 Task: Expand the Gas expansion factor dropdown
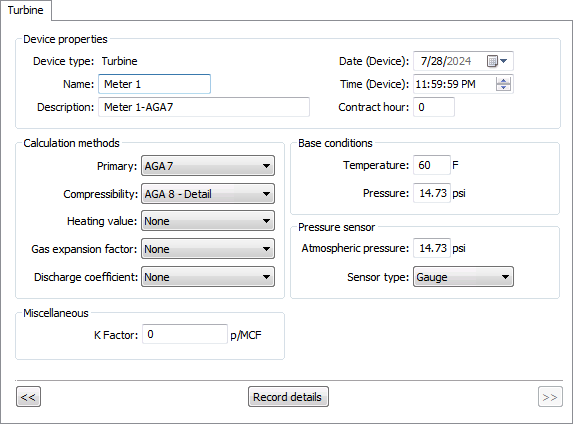click(208, 249)
